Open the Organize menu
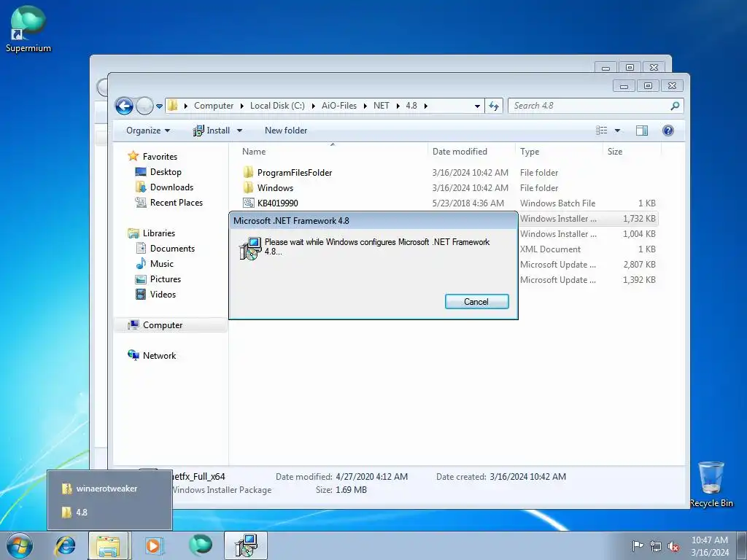 pos(147,131)
